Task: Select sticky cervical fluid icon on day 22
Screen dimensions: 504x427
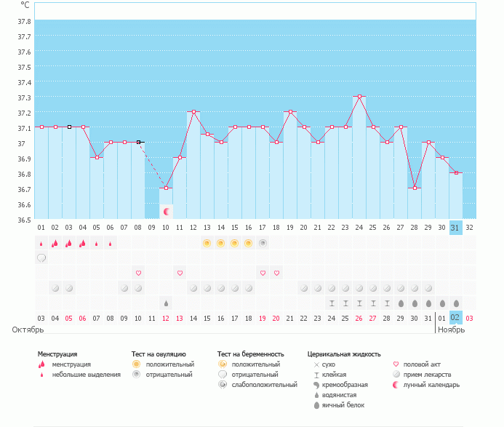Action: (x=332, y=303)
